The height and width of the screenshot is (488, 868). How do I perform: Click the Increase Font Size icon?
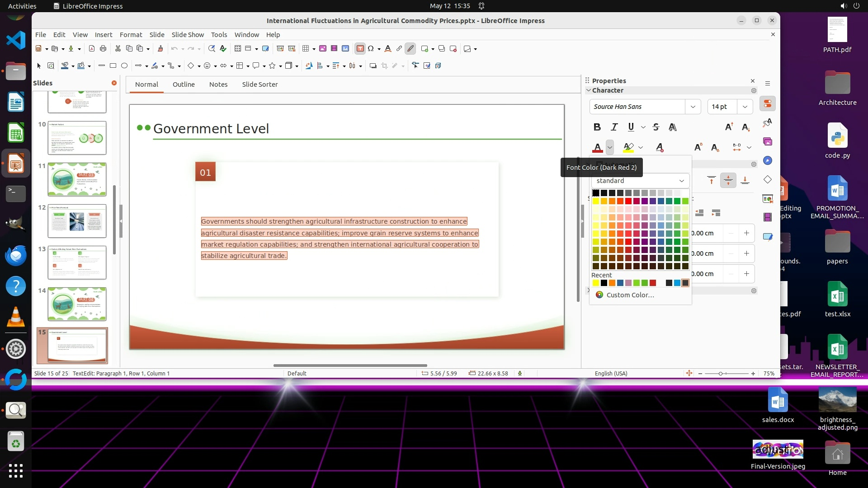pos(729,127)
